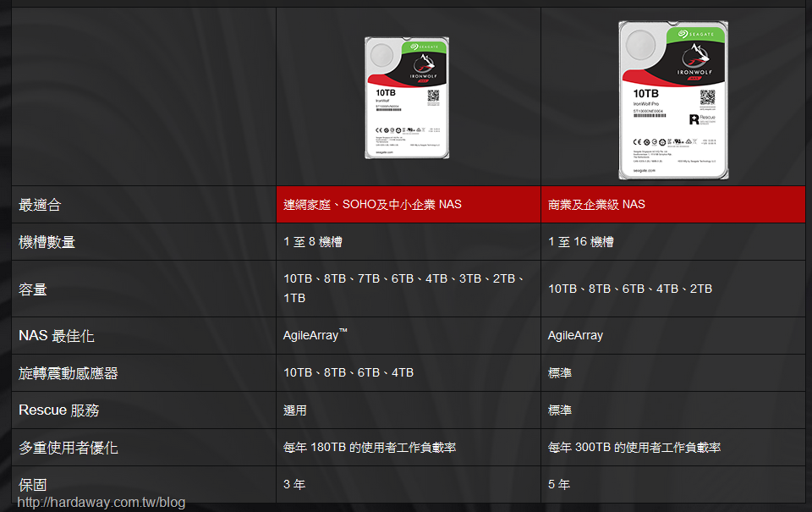The image size is (812, 512).
Task: Select the '多重使用者優化' row label
Action: point(69,448)
